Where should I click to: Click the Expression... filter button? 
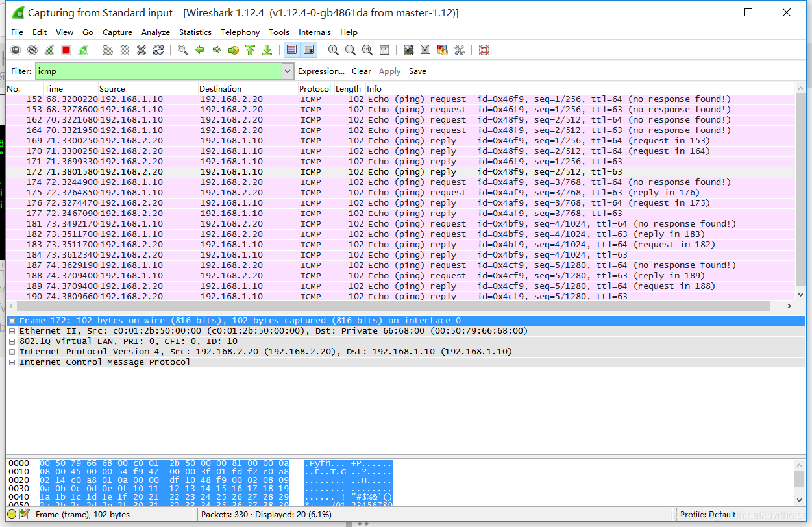[321, 71]
